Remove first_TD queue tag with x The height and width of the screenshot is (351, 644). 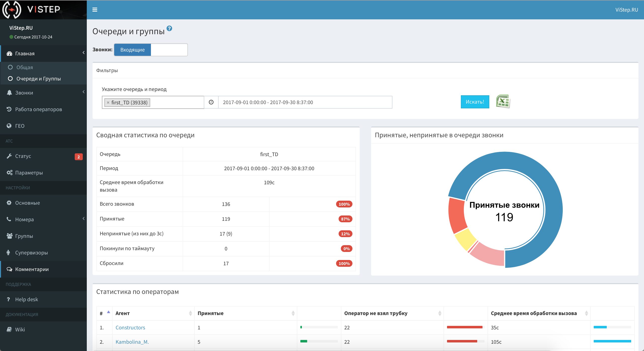click(x=108, y=103)
